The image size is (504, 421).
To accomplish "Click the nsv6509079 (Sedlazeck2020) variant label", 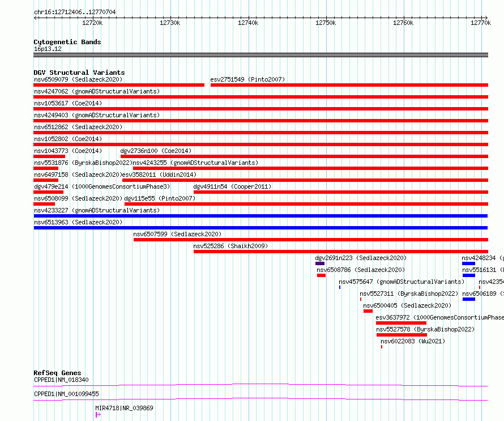I will click(x=78, y=79).
